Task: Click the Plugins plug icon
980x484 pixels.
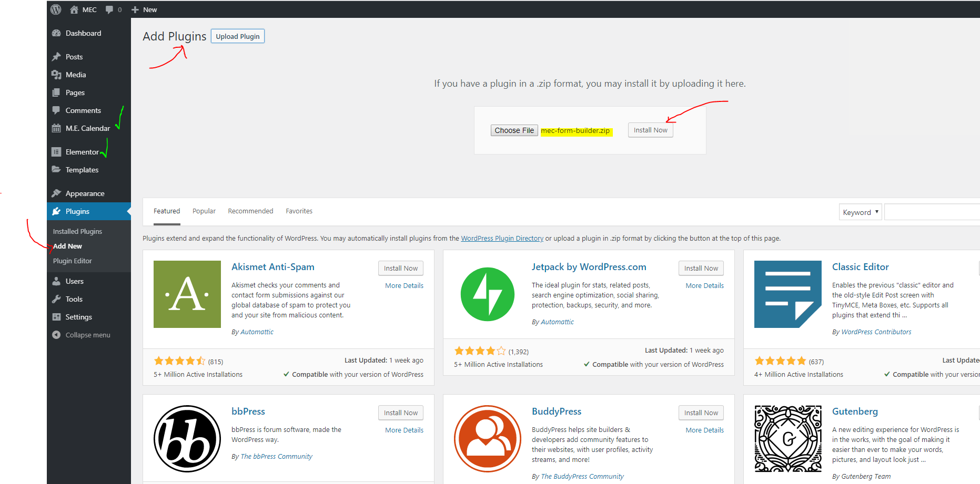Action: [56, 211]
